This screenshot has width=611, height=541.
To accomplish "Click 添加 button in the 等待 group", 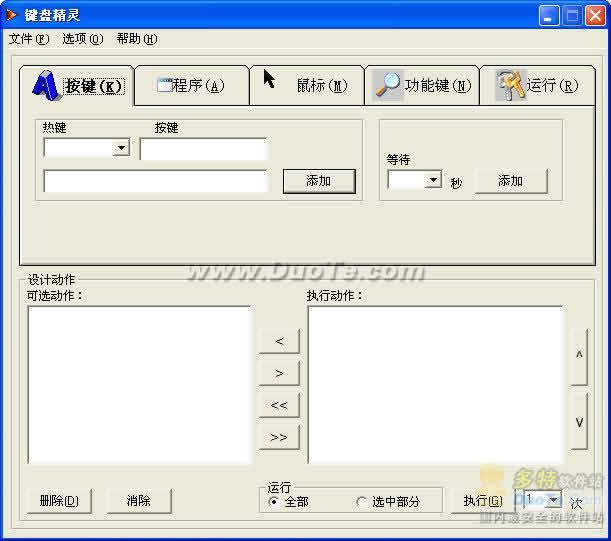I will click(x=511, y=181).
